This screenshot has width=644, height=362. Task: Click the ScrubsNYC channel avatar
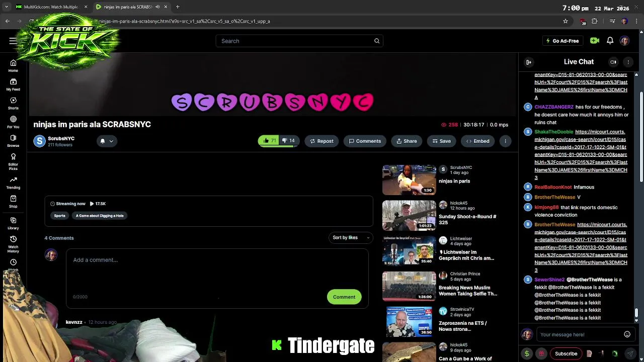(x=39, y=141)
